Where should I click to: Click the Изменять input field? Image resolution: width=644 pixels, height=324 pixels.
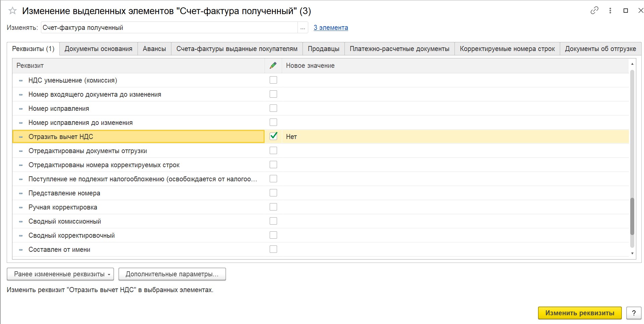(169, 28)
